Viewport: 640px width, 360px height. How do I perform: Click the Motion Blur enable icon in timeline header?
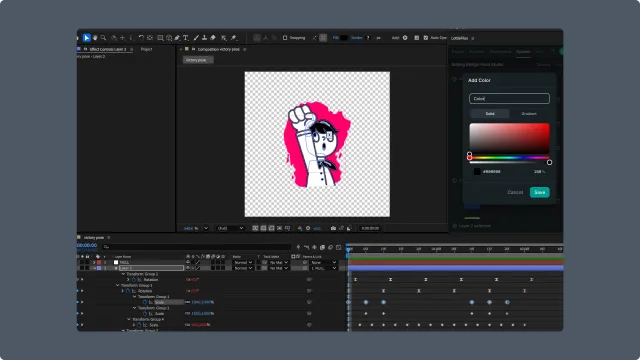click(x=331, y=247)
